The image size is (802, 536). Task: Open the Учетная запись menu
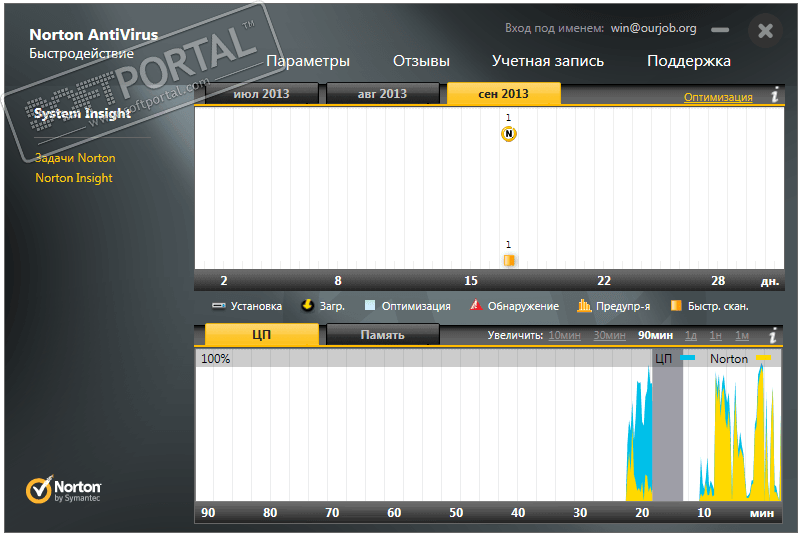coord(548,61)
